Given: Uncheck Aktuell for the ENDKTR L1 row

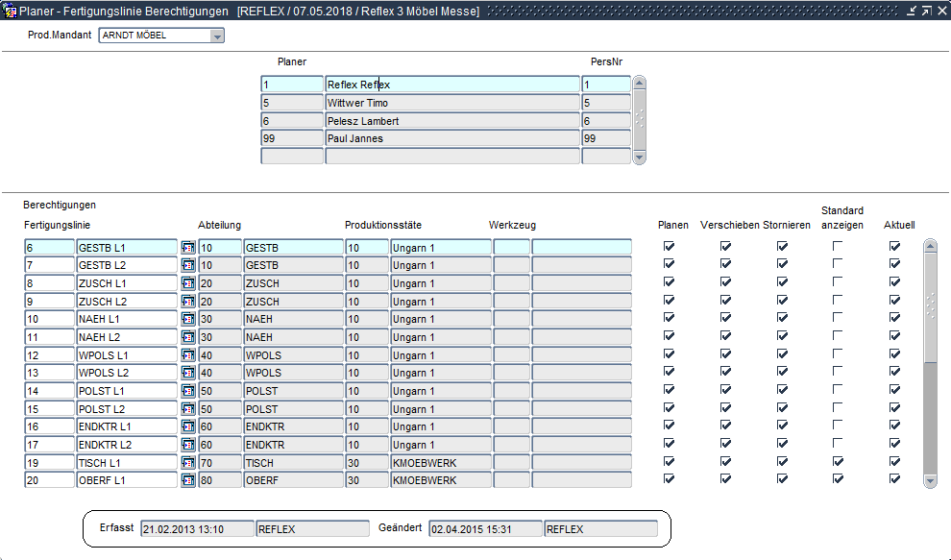Looking at the screenshot, I should [895, 426].
